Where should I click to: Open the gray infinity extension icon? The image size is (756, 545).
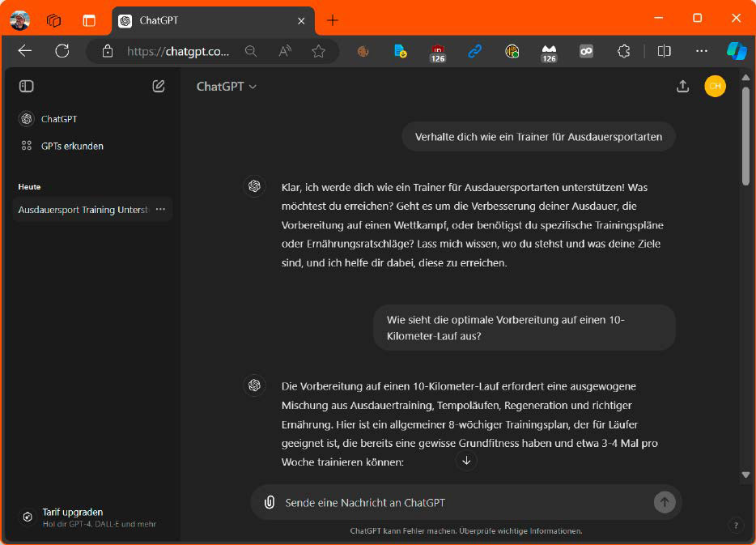coord(586,51)
